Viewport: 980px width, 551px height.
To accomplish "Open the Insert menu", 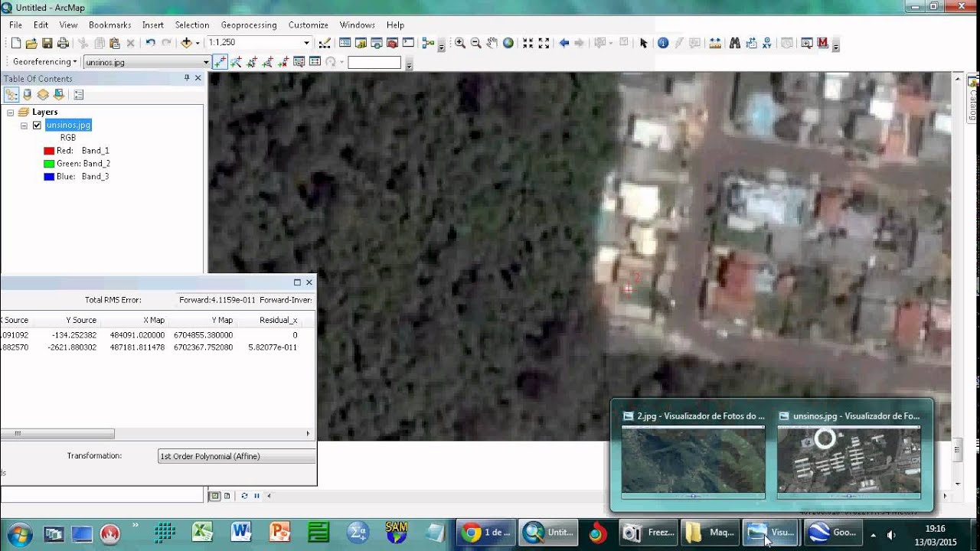I will click(x=152, y=25).
